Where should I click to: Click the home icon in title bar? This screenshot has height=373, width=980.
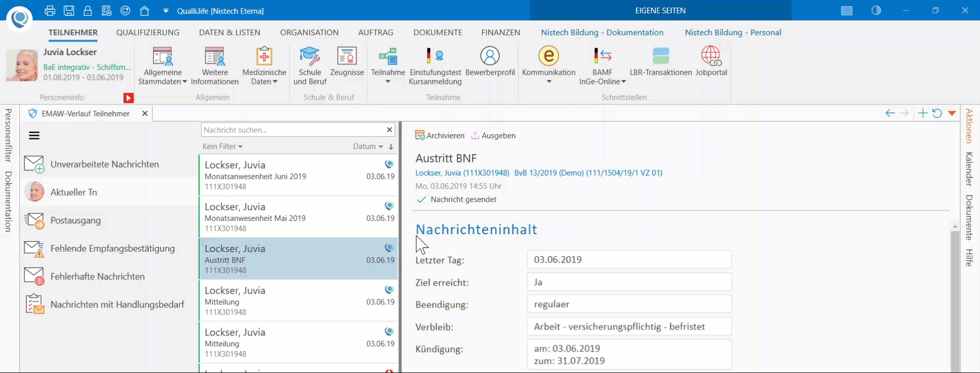(x=144, y=10)
